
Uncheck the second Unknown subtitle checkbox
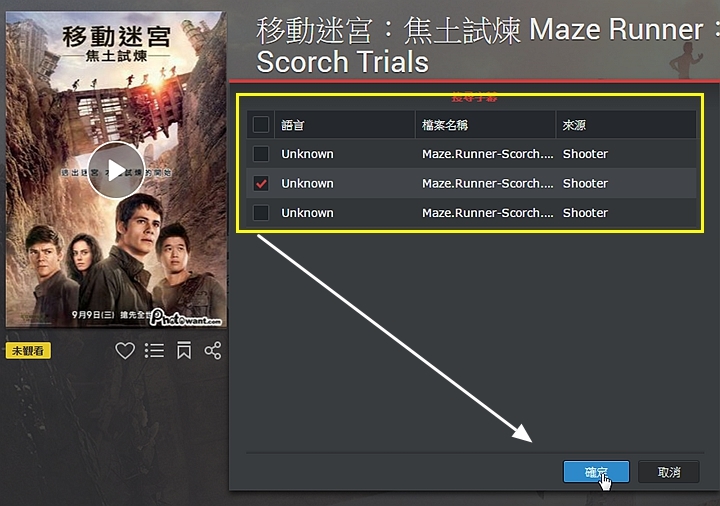coord(261,184)
